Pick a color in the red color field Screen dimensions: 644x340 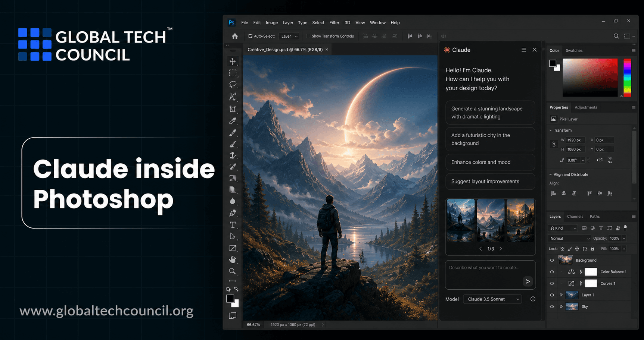(590, 78)
